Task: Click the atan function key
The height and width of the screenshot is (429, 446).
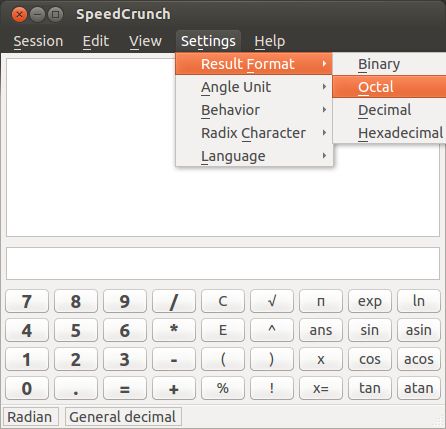Action: coord(419,388)
